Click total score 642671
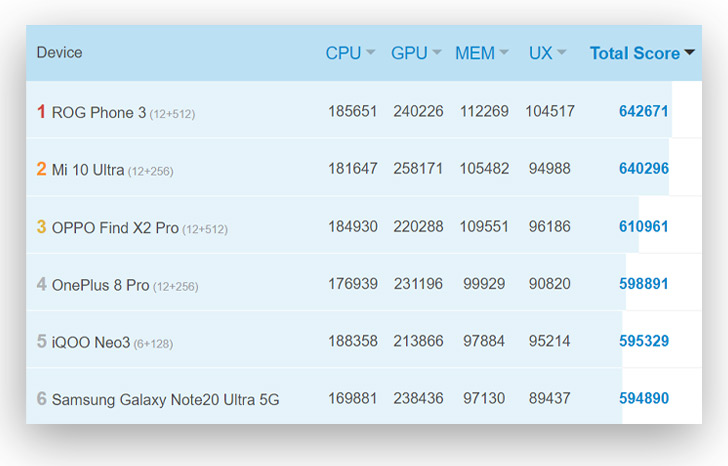 click(x=644, y=111)
